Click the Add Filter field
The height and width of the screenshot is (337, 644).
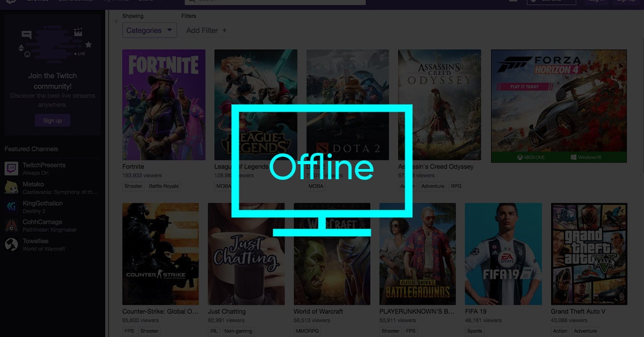click(x=202, y=31)
